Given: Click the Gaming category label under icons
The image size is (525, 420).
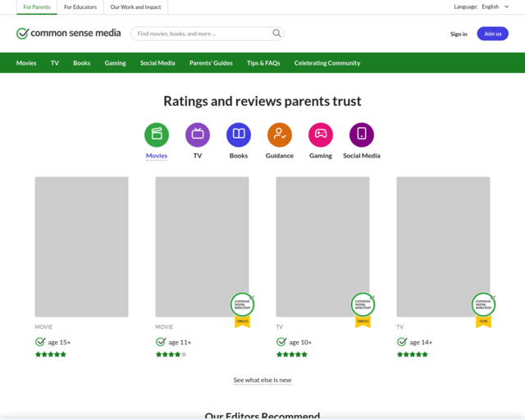Looking at the screenshot, I should [321, 156].
